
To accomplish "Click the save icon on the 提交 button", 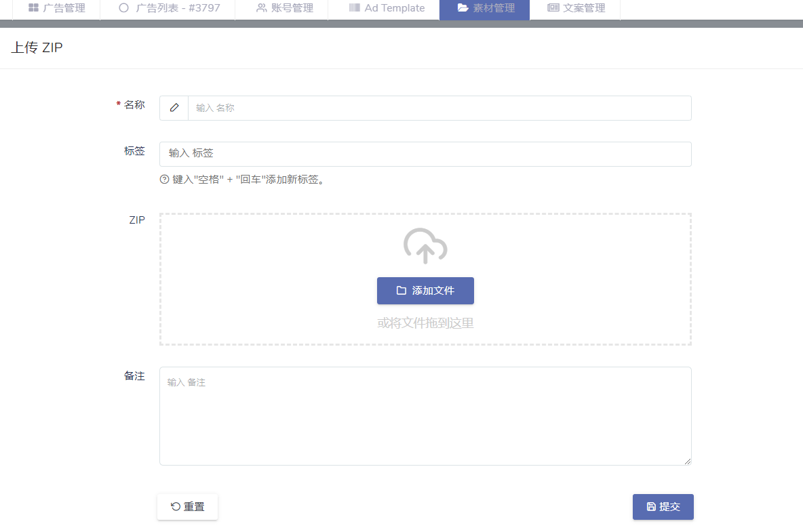I will (649, 506).
